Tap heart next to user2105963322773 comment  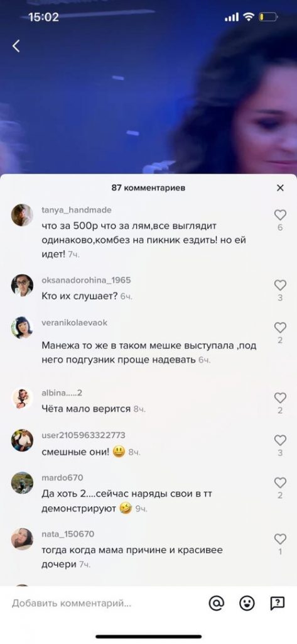pos(280,440)
